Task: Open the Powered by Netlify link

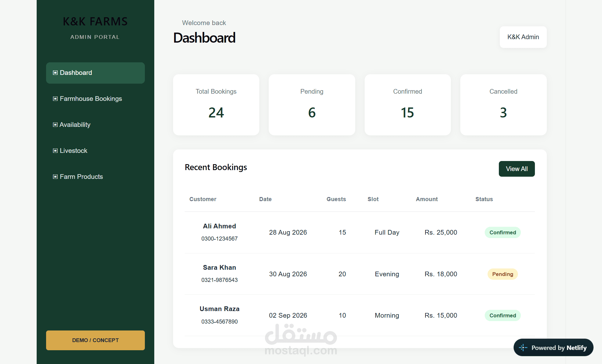Action: (553, 347)
